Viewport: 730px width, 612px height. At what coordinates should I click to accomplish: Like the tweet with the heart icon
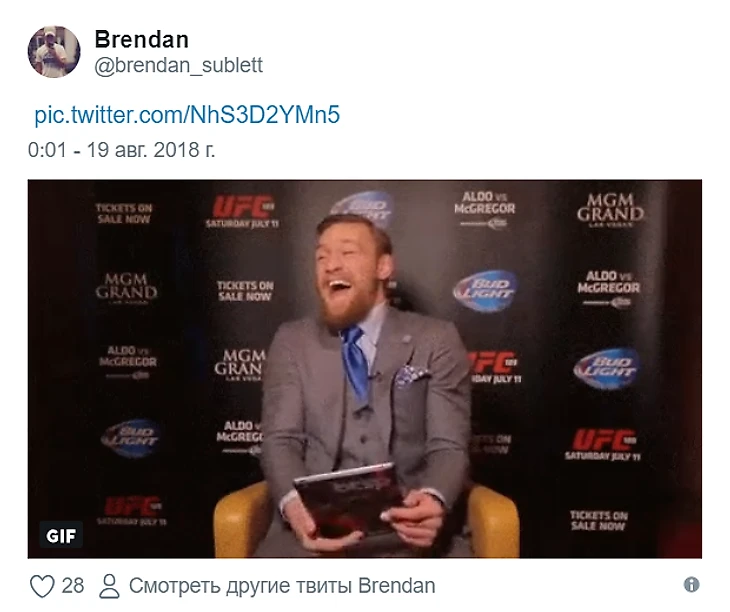point(42,585)
